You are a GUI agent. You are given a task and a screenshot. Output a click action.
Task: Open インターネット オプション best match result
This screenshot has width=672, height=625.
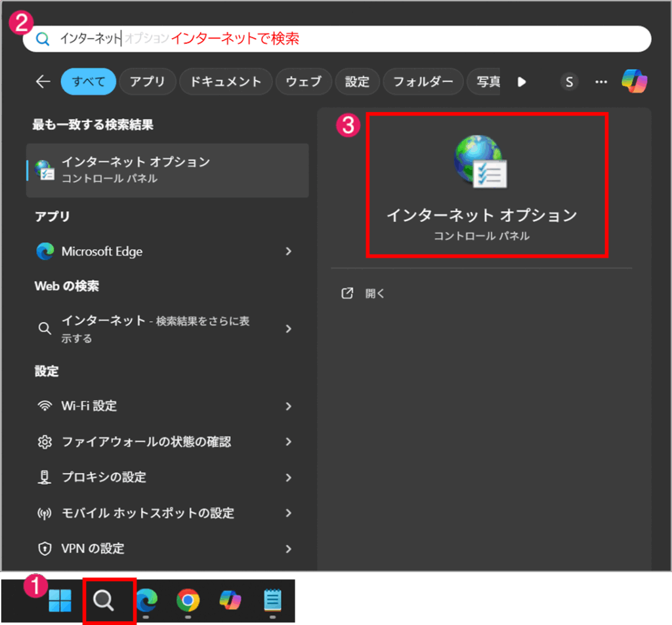click(x=167, y=170)
